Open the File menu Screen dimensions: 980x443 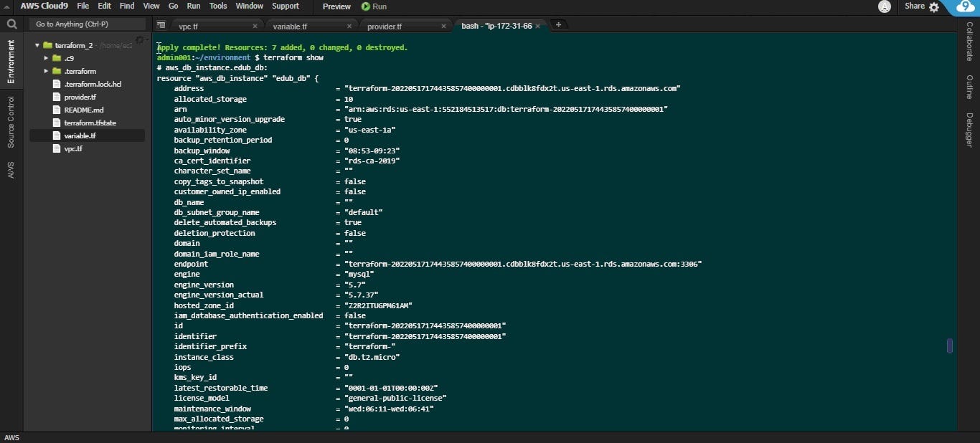click(83, 6)
